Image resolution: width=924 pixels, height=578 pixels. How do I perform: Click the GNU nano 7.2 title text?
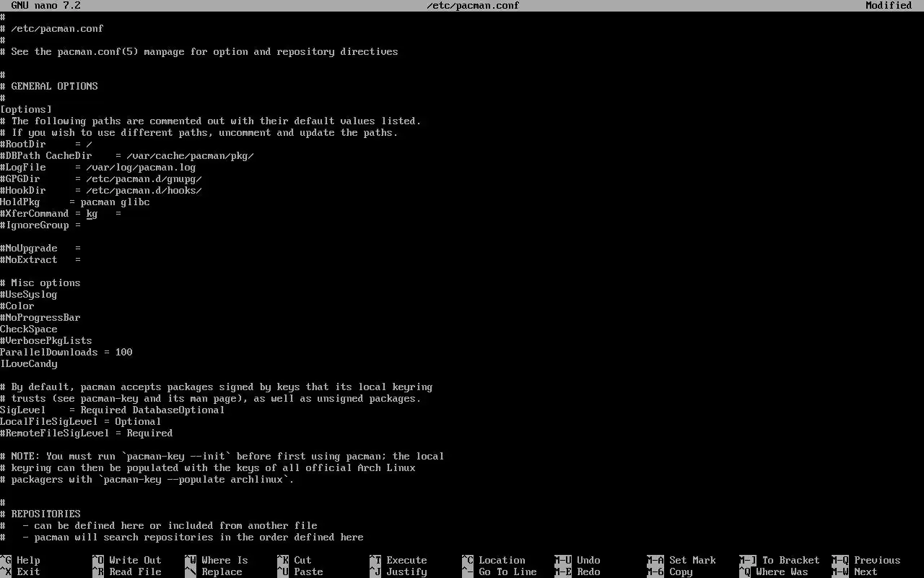click(46, 5)
